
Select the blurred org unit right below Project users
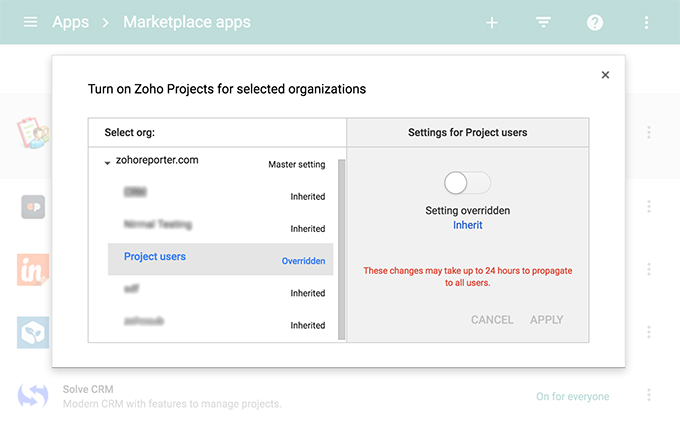click(x=131, y=289)
